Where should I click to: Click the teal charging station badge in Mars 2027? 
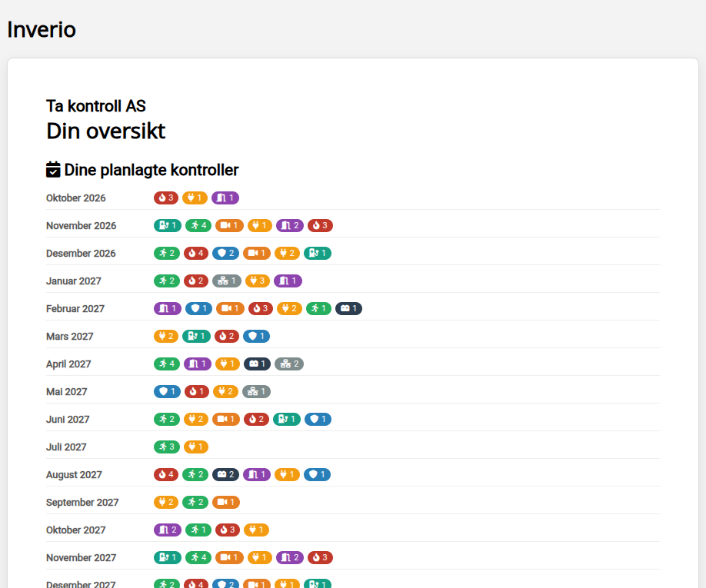(196, 337)
